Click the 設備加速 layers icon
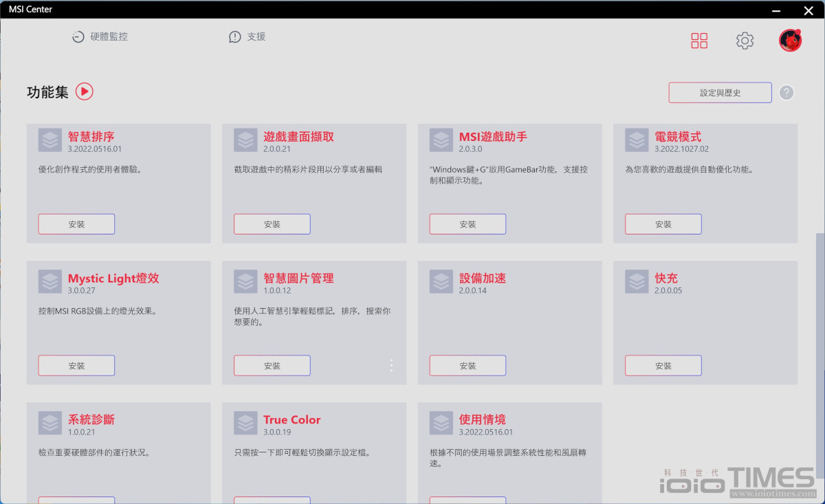 (x=441, y=282)
